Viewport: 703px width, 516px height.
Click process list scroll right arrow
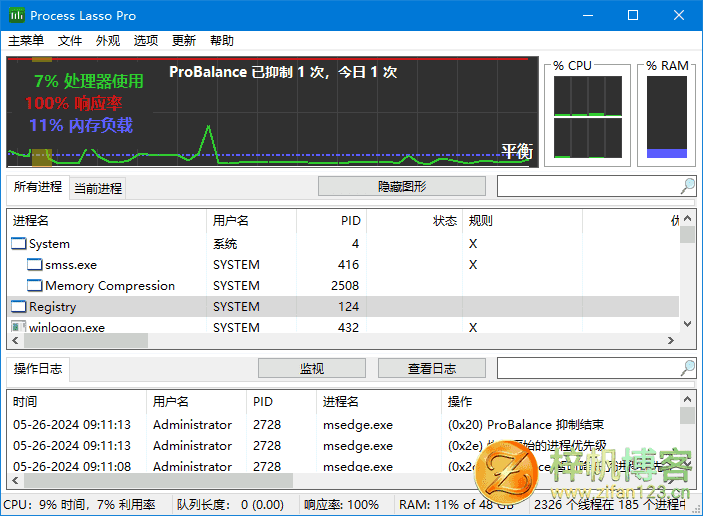tap(671, 340)
